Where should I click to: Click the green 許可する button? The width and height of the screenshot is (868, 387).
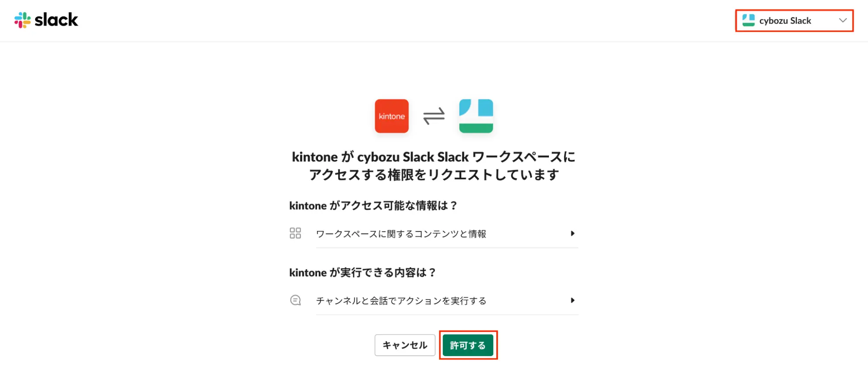point(468,345)
